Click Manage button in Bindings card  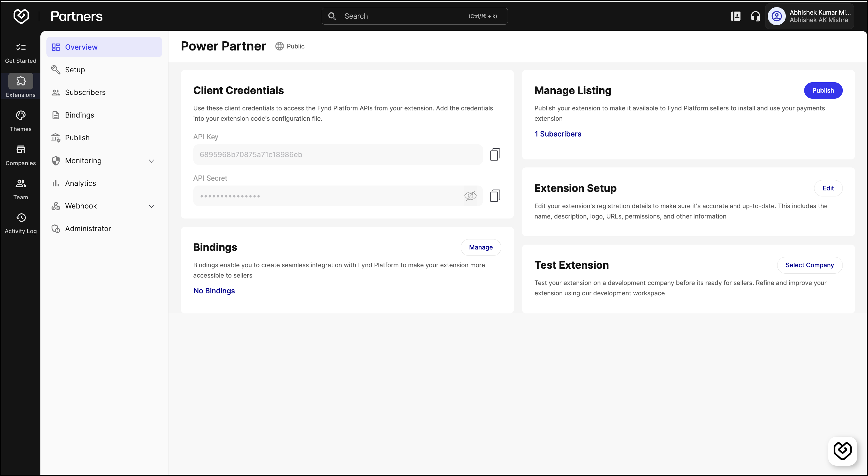click(x=480, y=247)
